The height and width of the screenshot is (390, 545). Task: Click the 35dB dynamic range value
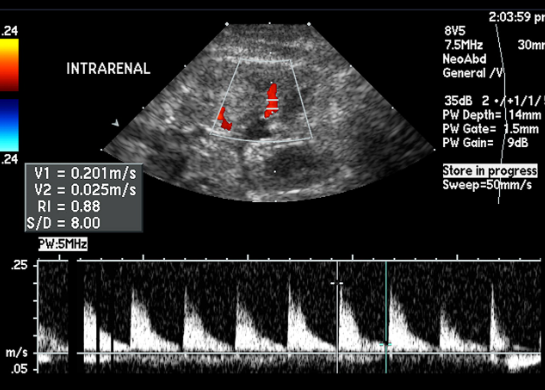458,101
